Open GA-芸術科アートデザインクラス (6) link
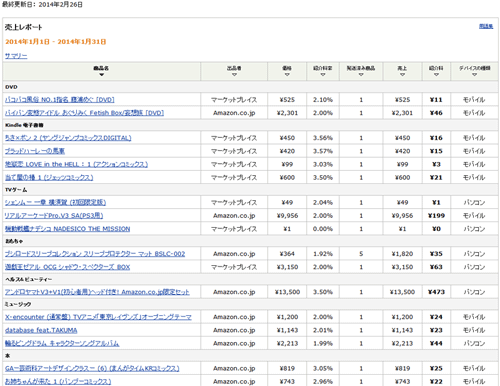The image size is (500, 386). click(x=92, y=368)
